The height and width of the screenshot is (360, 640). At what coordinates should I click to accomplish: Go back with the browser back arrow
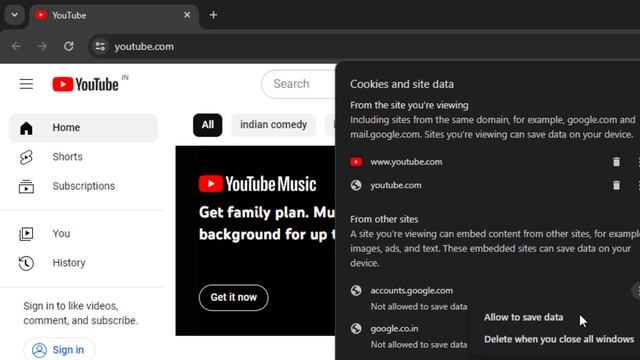coord(16,47)
